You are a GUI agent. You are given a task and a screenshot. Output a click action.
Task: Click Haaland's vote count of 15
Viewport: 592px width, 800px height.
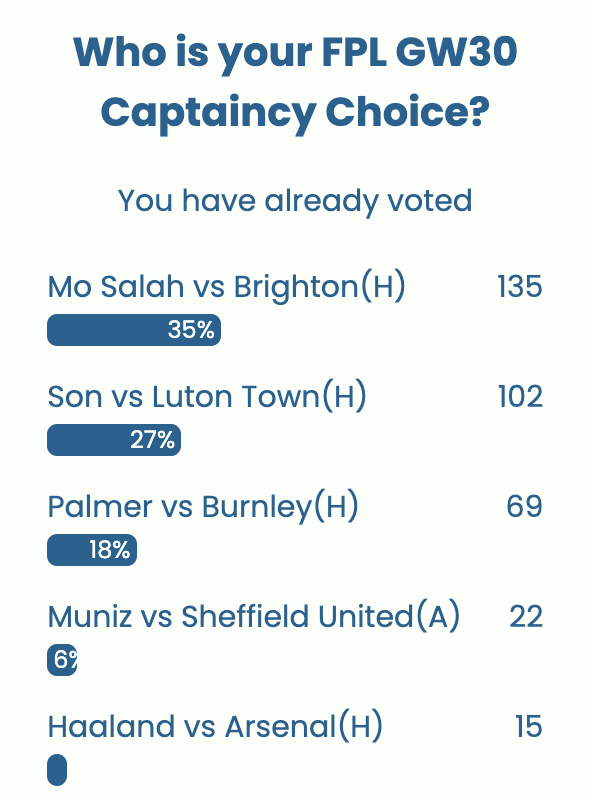tap(527, 727)
